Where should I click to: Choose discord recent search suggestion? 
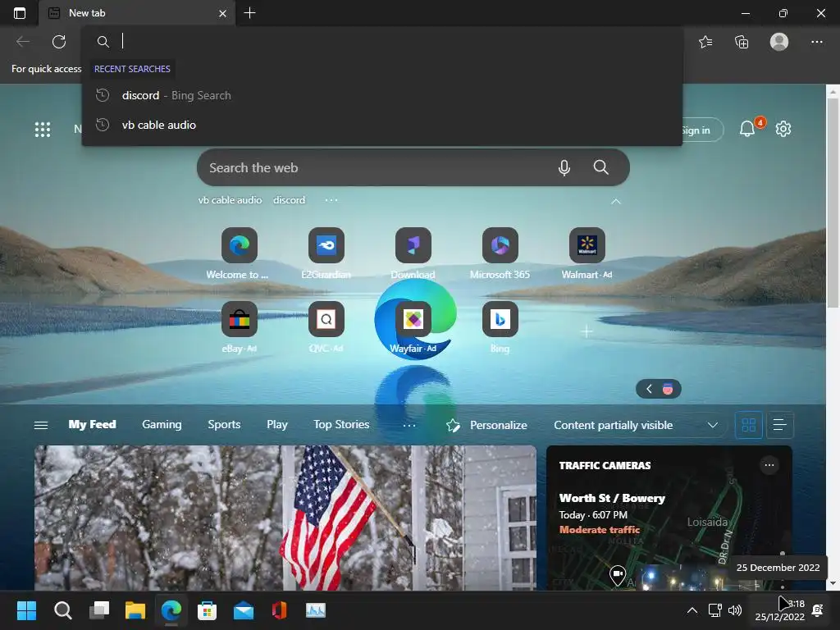tap(382, 95)
